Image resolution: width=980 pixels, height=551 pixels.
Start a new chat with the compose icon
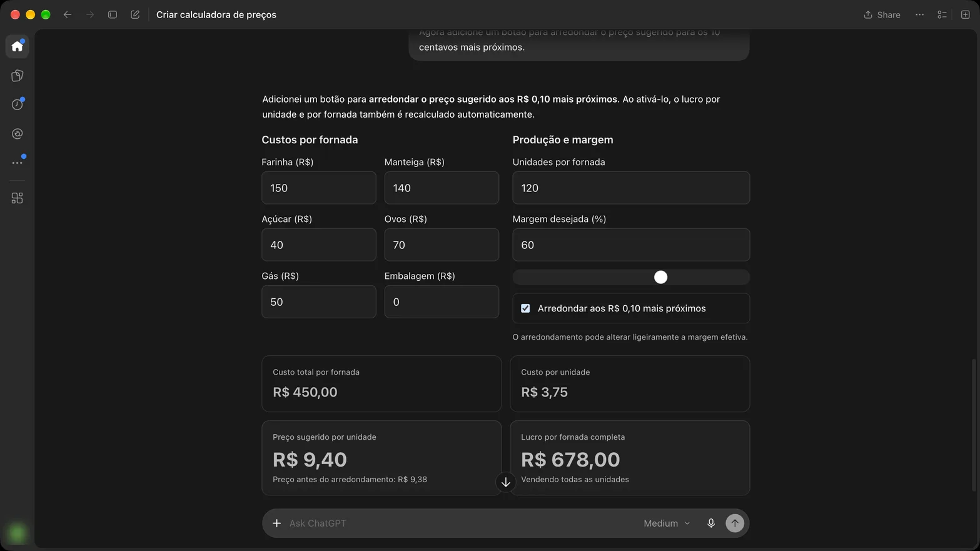pyautogui.click(x=135, y=14)
